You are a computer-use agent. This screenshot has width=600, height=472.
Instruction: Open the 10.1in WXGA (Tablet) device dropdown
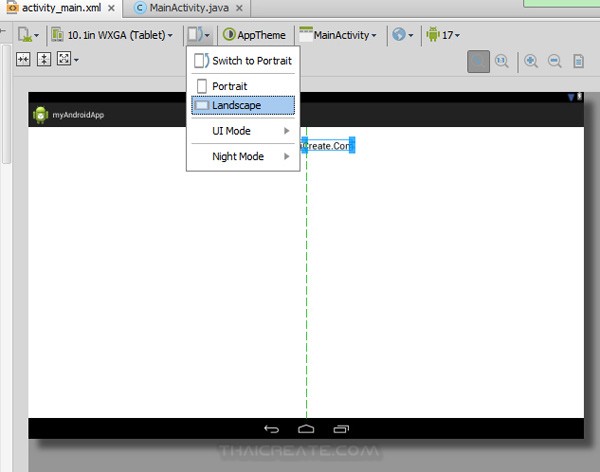coord(112,35)
